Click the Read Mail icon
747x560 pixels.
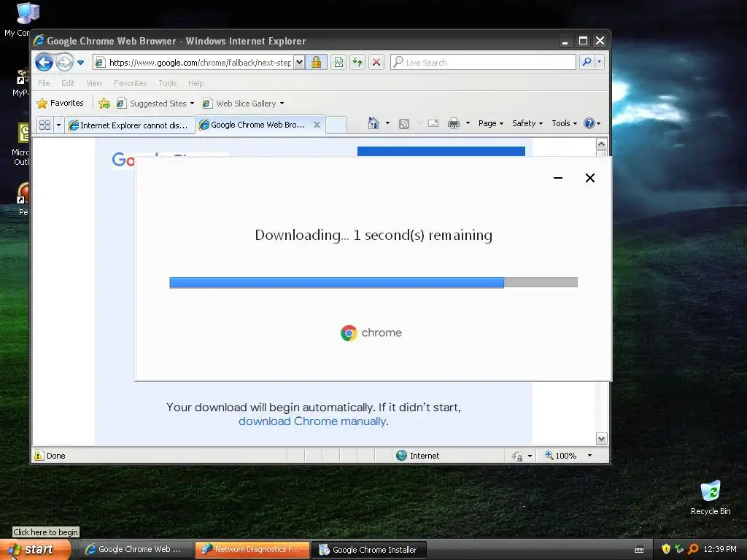433,123
